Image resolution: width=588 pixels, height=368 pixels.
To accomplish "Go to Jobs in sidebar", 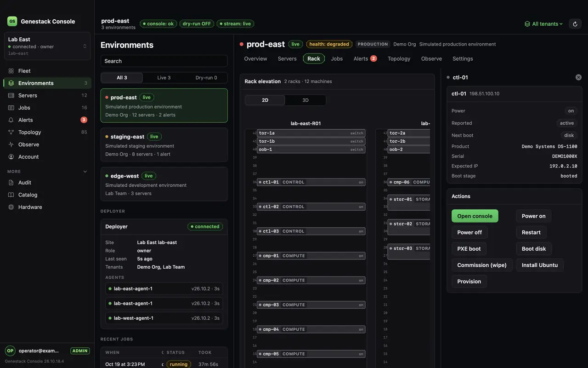I will (47, 108).
